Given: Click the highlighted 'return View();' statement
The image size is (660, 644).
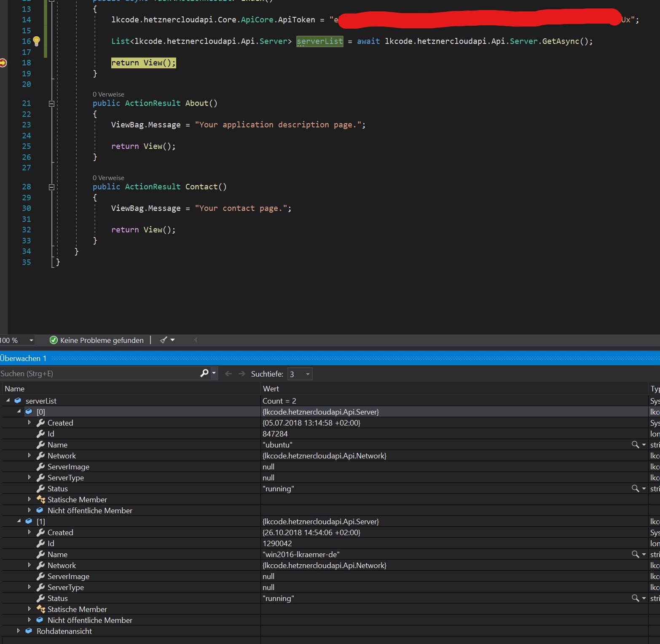Looking at the screenshot, I should coord(143,63).
